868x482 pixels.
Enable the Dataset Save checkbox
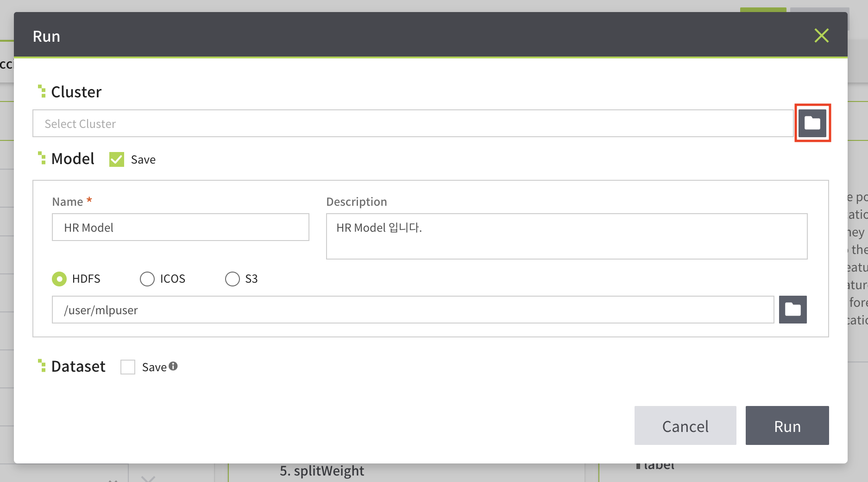pyautogui.click(x=128, y=367)
